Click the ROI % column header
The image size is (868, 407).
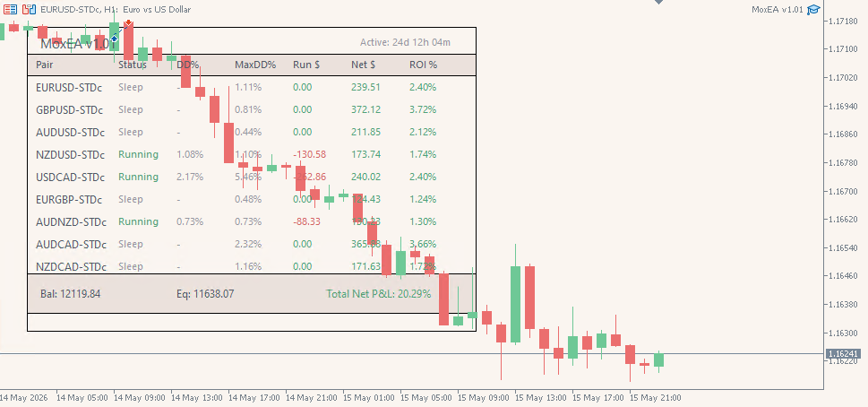[424, 65]
